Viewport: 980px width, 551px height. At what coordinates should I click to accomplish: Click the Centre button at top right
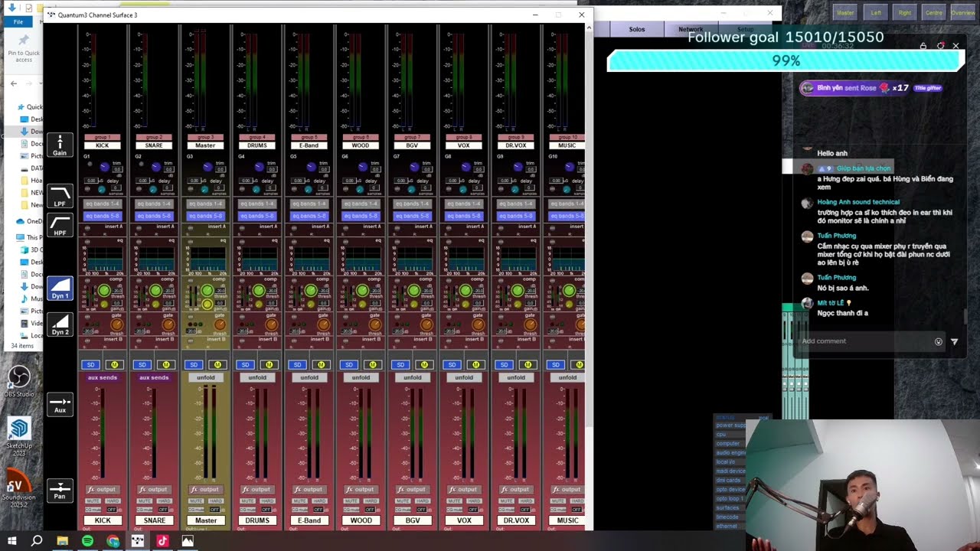point(934,12)
